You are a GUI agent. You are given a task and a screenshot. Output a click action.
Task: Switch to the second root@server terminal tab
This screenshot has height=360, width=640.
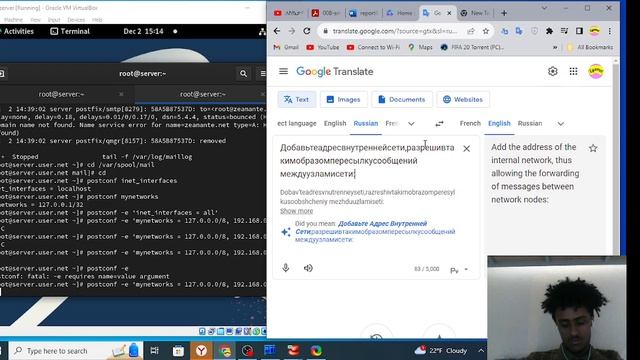click(202, 94)
